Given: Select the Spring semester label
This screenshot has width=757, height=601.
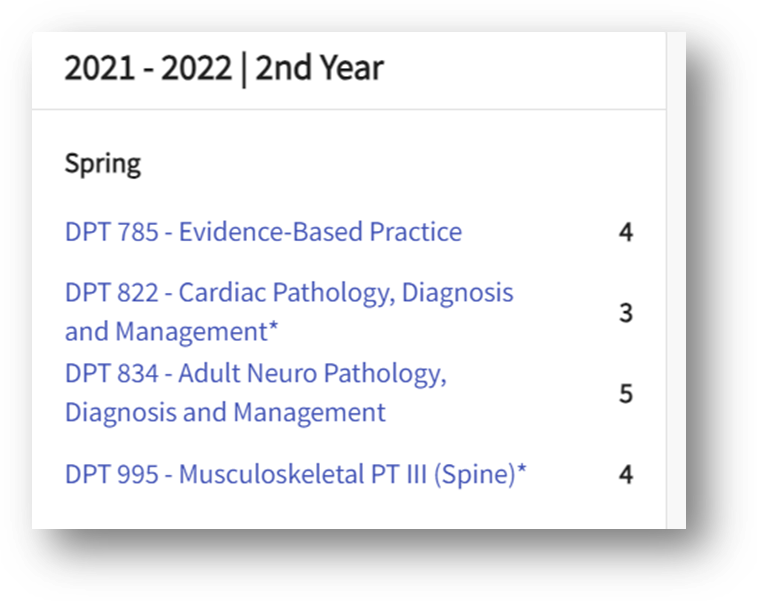Looking at the screenshot, I should pyautogui.click(x=103, y=164).
